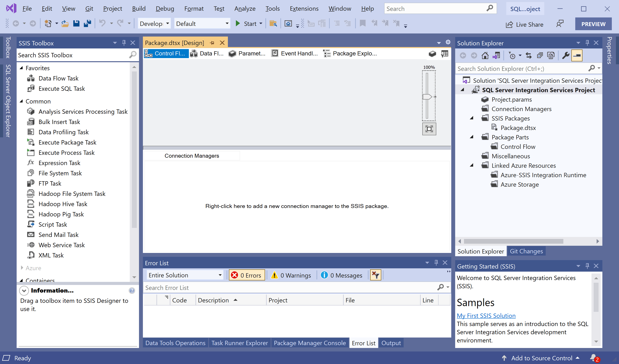
Task: Adjust the 100% zoom slider in designer
Action: (x=427, y=97)
